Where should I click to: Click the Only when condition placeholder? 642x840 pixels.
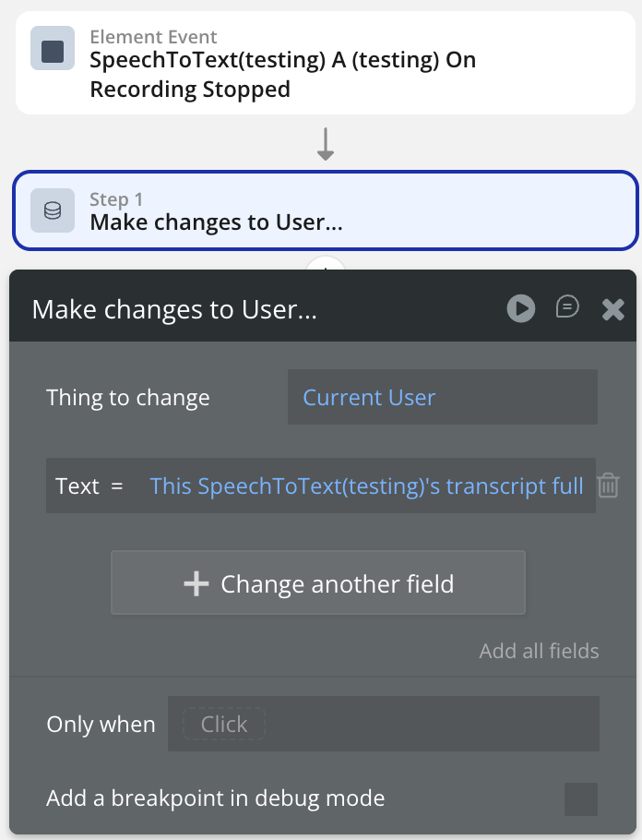224,725
